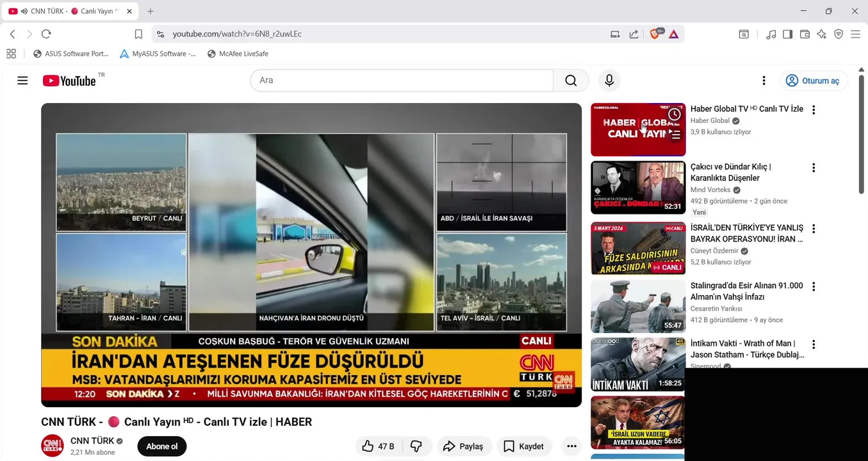Open Brave Rewards triangle icon
The width and height of the screenshot is (868, 461).
click(x=674, y=34)
